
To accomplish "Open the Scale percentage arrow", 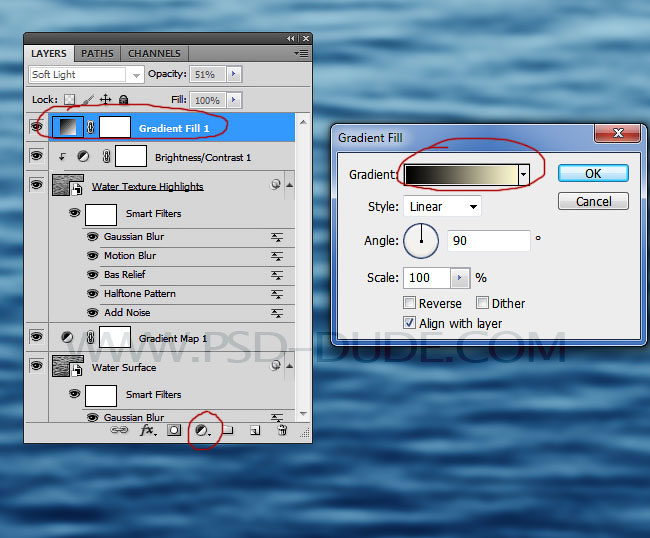I will [x=459, y=278].
